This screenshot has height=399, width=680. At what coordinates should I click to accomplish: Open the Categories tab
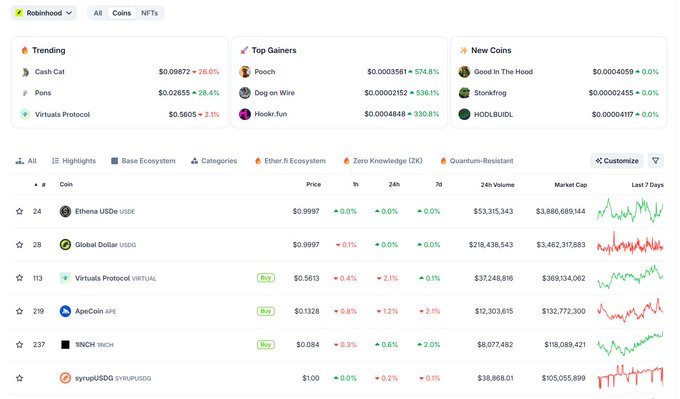click(214, 161)
